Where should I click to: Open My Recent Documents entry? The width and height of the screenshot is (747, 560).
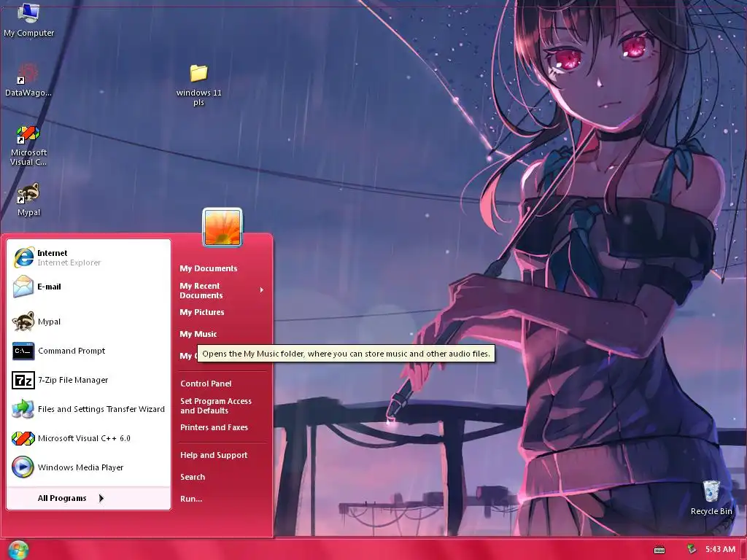(201, 290)
